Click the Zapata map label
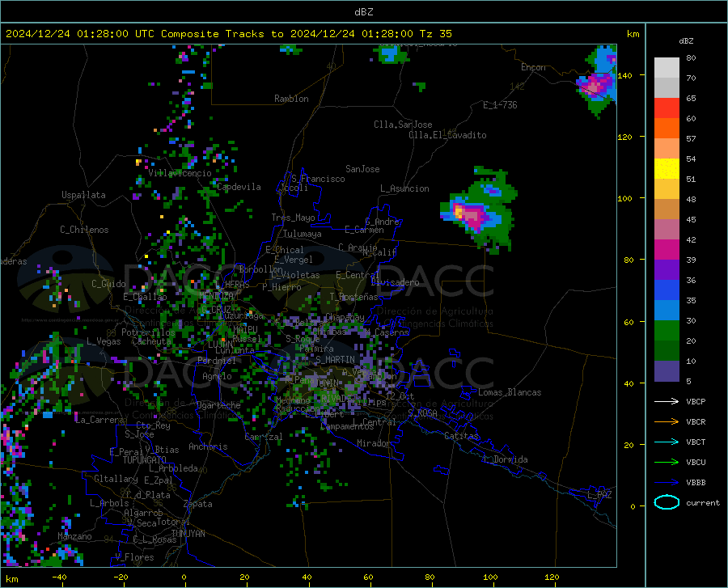The image size is (728, 588). 198,504
